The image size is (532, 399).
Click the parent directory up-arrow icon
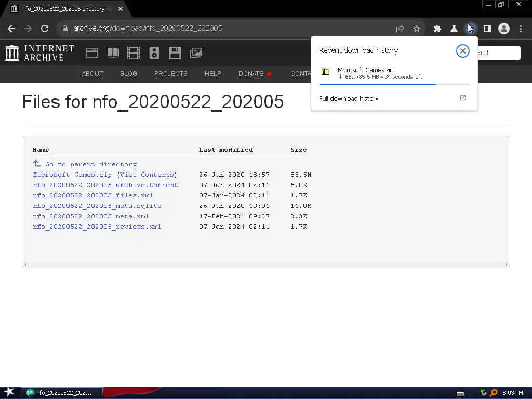[37, 164]
